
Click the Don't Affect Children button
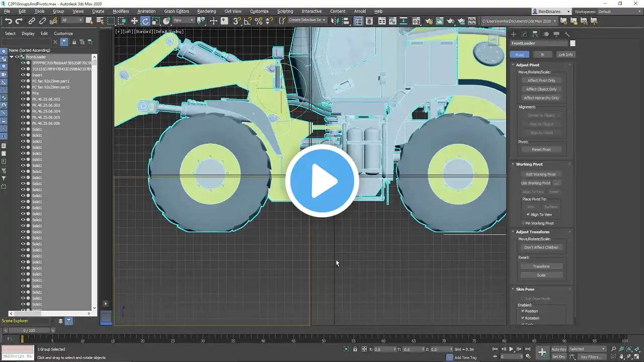tap(541, 247)
